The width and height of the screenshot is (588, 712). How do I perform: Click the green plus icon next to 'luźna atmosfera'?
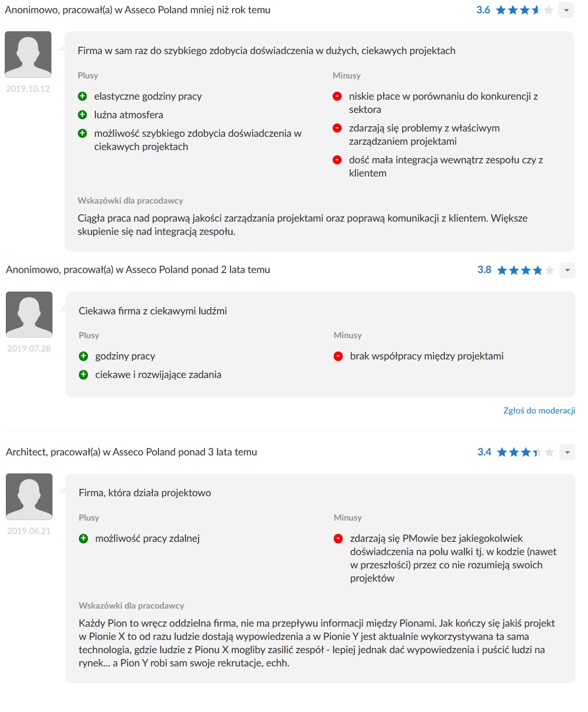[82, 115]
